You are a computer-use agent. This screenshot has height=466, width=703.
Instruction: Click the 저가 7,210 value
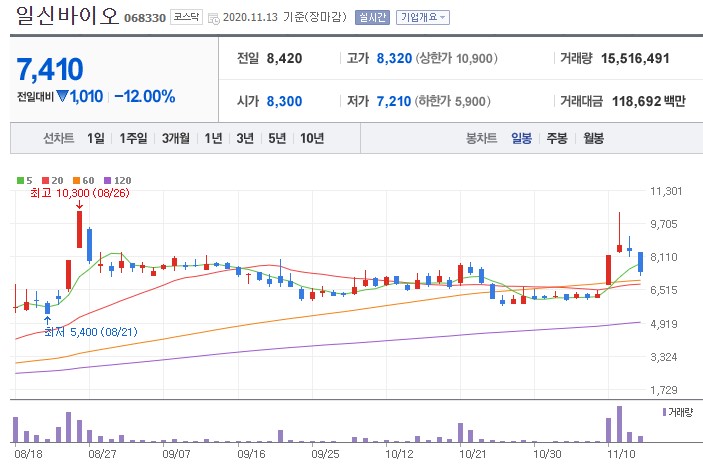point(394,101)
